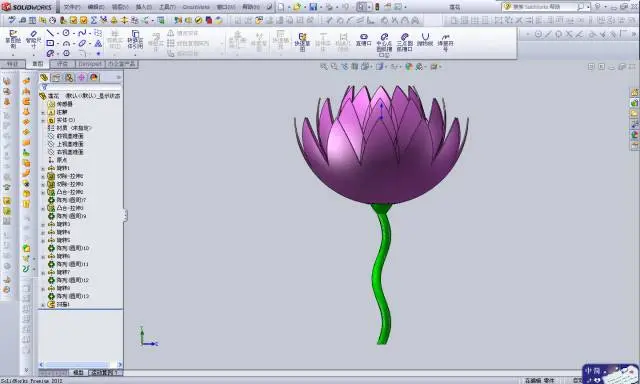Open the Line tool dropdown arrow

coord(58,33)
